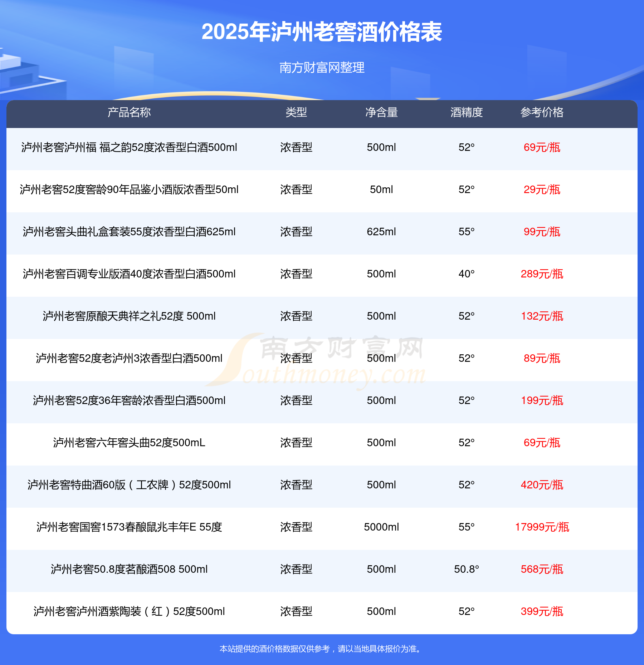This screenshot has height=665, width=644.
Task: Click the "产品名称" column header
Action: coord(129,112)
